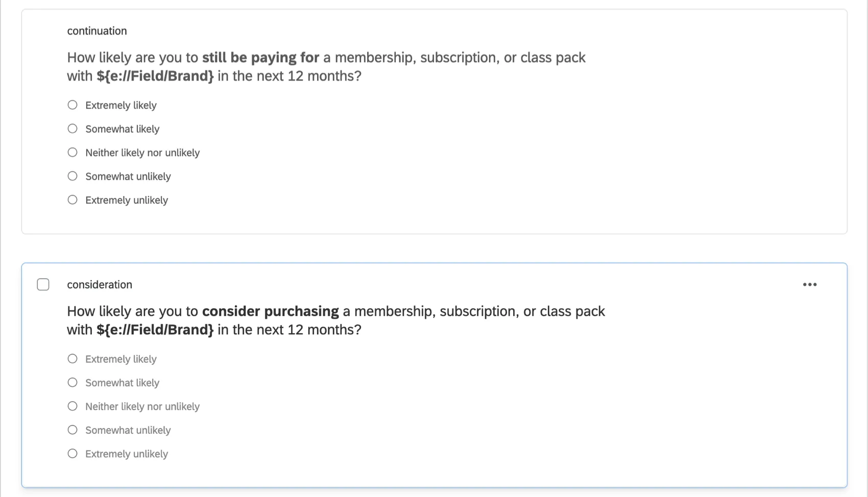Select 'Neither likely nor unlikely' in consideration question
This screenshot has width=868, height=497.
[72, 405]
